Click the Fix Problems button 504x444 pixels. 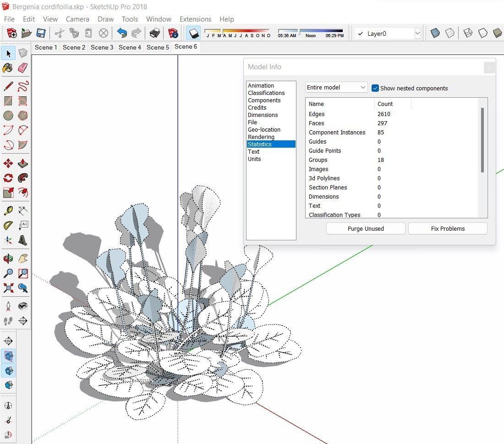pos(448,228)
